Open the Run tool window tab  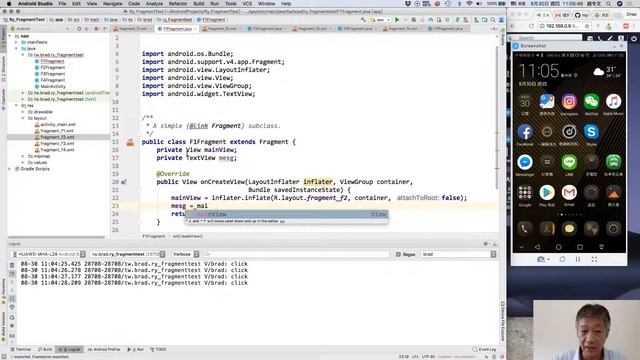click(136, 349)
